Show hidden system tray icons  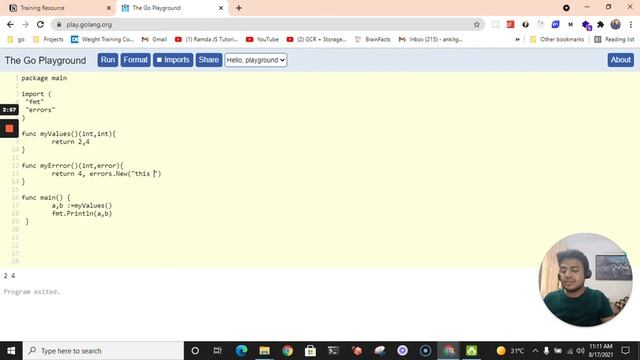[535, 351]
